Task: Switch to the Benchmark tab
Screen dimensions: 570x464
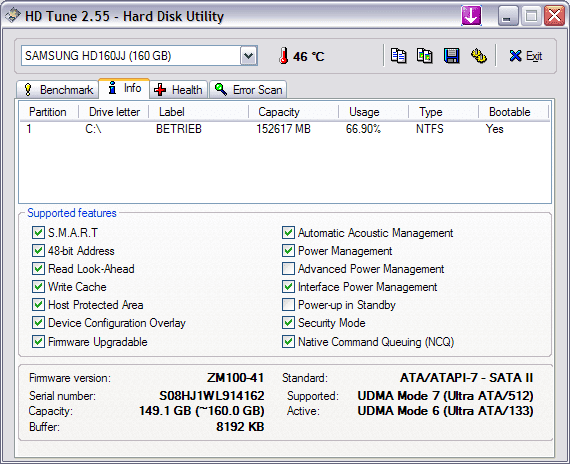Action: pyautogui.click(x=58, y=89)
